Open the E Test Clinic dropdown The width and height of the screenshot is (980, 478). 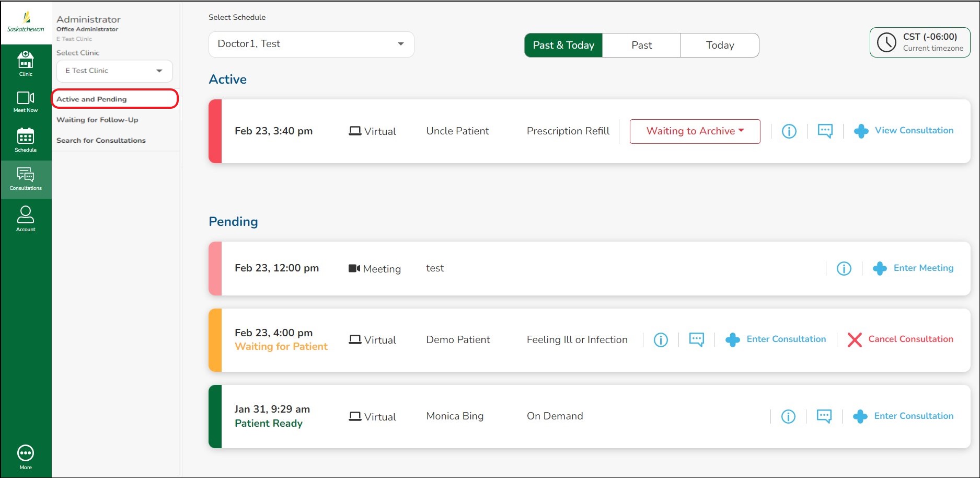click(x=114, y=71)
